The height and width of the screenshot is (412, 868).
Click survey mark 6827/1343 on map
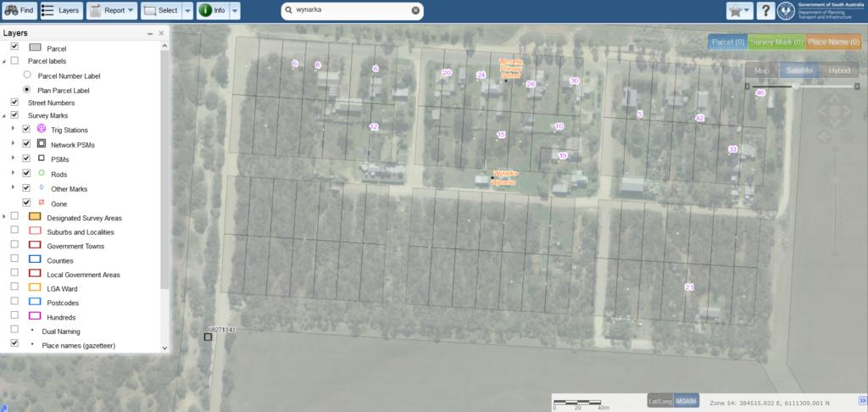tap(208, 337)
